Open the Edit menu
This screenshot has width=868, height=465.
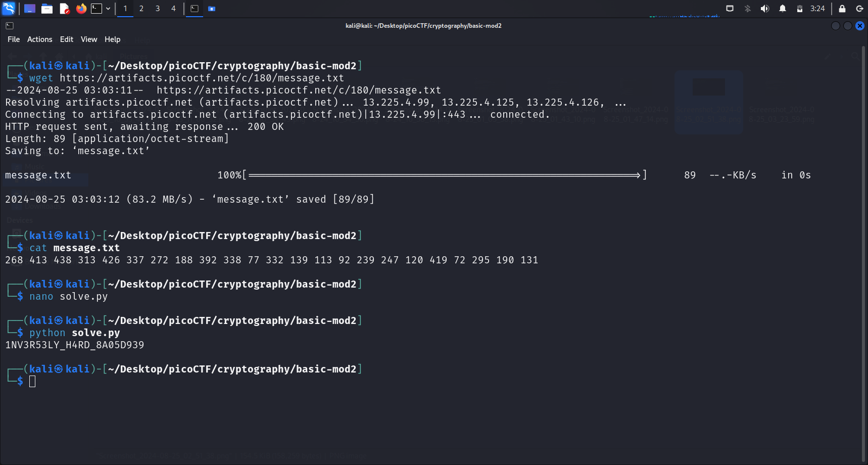pos(66,39)
